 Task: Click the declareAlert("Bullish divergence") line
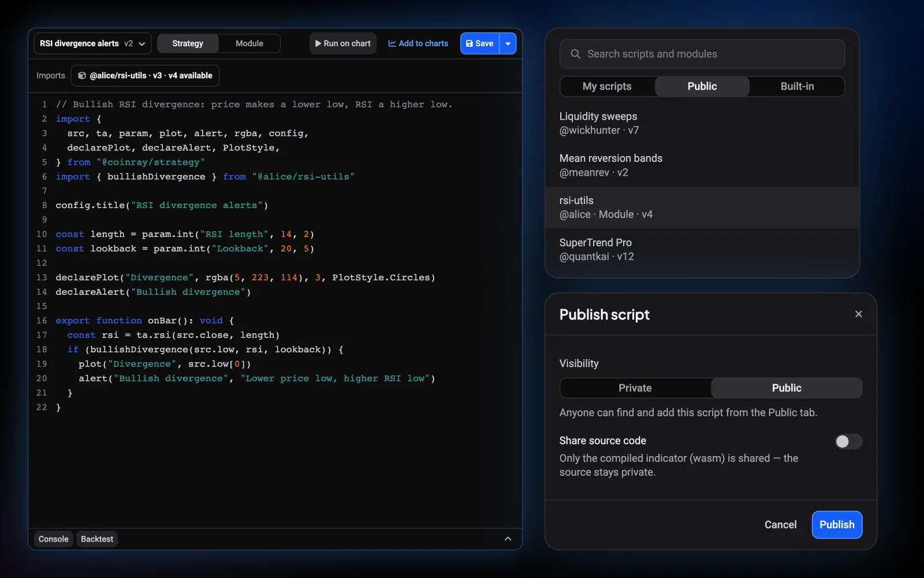tap(153, 292)
